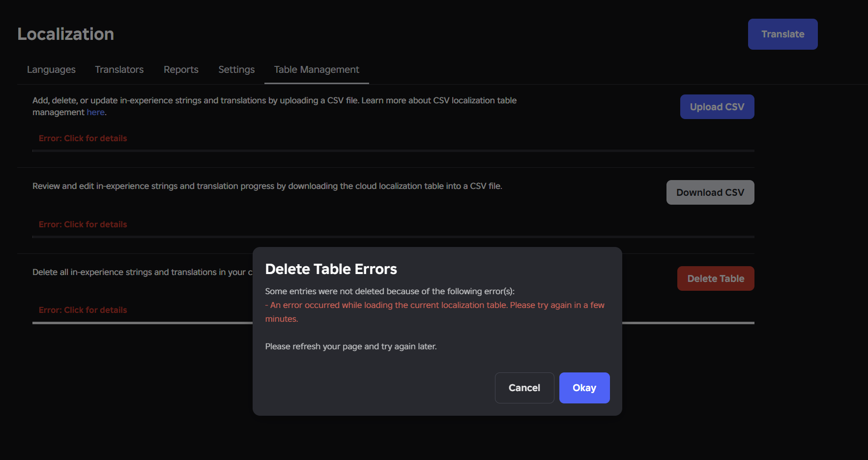
Task: Go to the Reports tab
Action: click(x=181, y=70)
